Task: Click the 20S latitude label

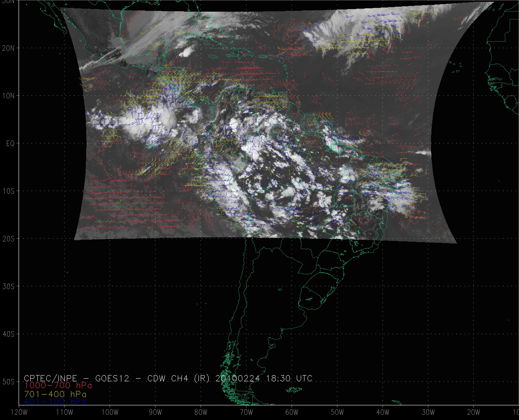Action: tap(8, 239)
